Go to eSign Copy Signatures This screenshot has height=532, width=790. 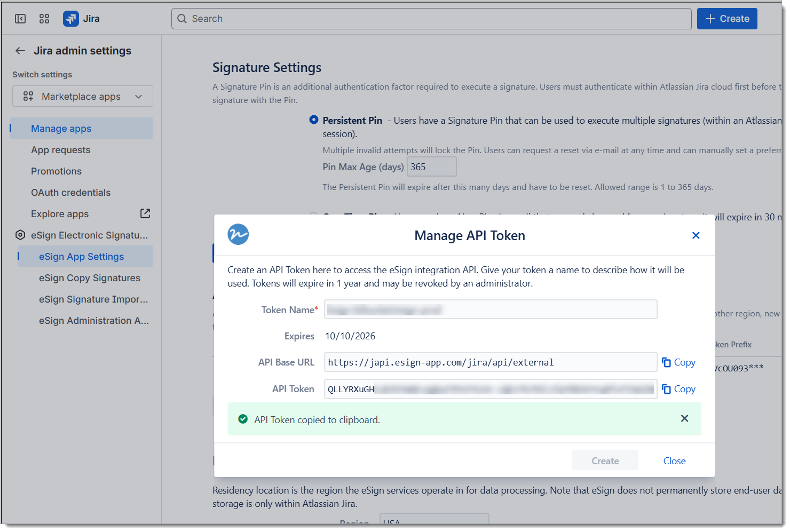(89, 278)
